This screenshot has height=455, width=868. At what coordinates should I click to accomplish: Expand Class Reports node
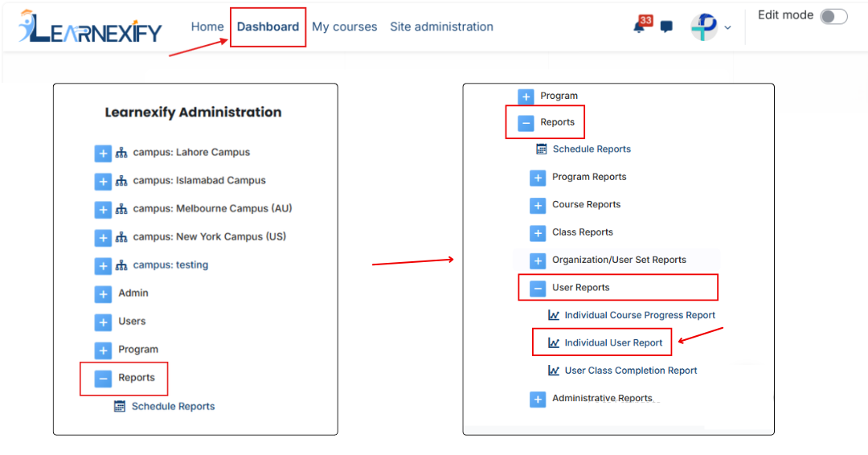pos(538,233)
